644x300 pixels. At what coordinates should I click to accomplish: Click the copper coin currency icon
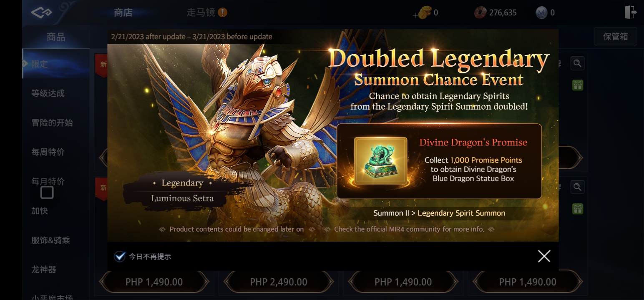pos(480,12)
